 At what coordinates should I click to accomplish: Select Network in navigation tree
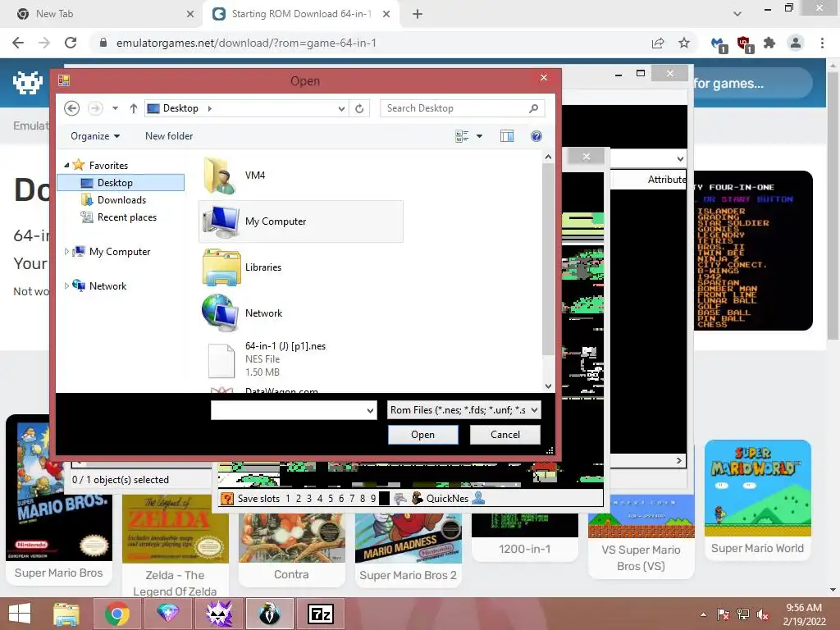(x=107, y=285)
